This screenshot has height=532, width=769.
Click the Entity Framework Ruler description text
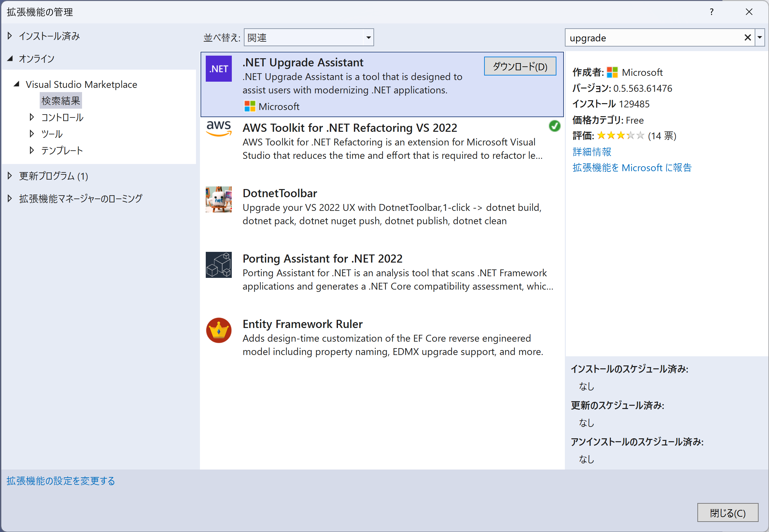coord(393,345)
